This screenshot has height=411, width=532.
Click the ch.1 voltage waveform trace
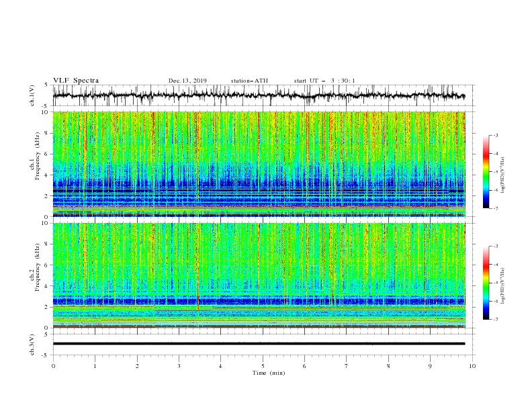point(259,95)
